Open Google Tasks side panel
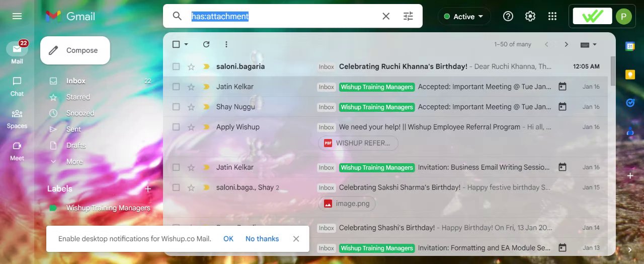644x264 pixels. tap(630, 103)
